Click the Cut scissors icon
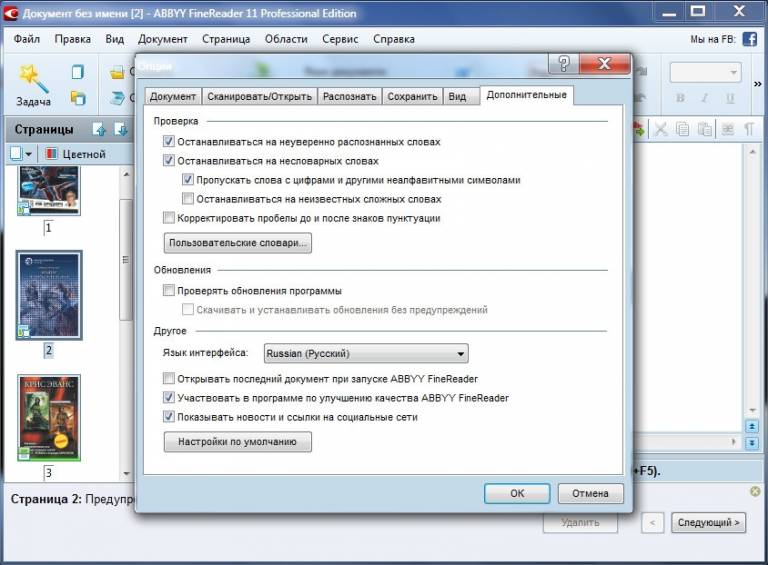This screenshot has width=768, height=565. 661,129
